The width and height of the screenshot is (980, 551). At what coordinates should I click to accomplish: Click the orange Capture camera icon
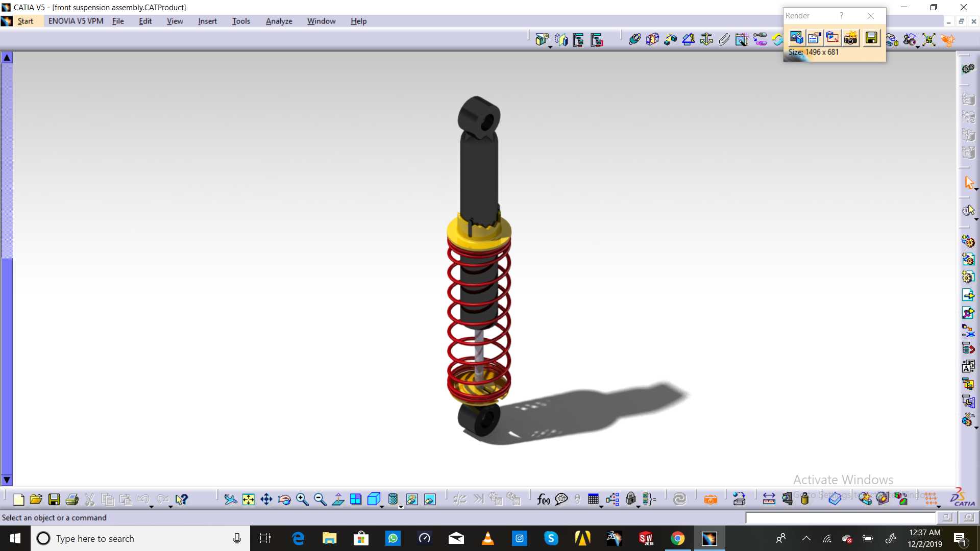[x=710, y=499]
